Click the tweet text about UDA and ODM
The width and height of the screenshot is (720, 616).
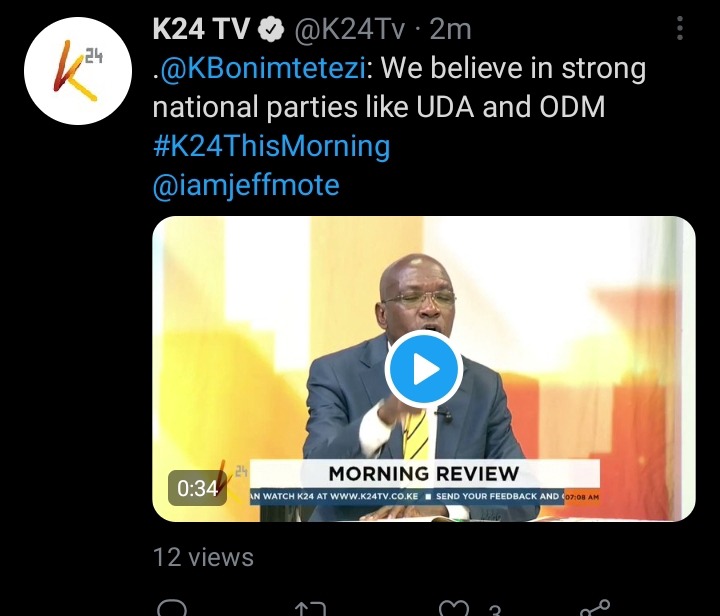(399, 87)
